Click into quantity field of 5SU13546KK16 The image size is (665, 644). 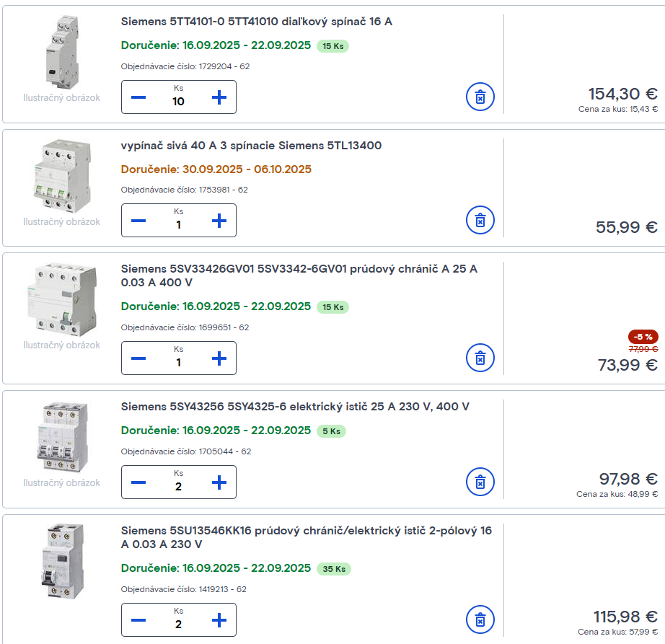point(178,625)
